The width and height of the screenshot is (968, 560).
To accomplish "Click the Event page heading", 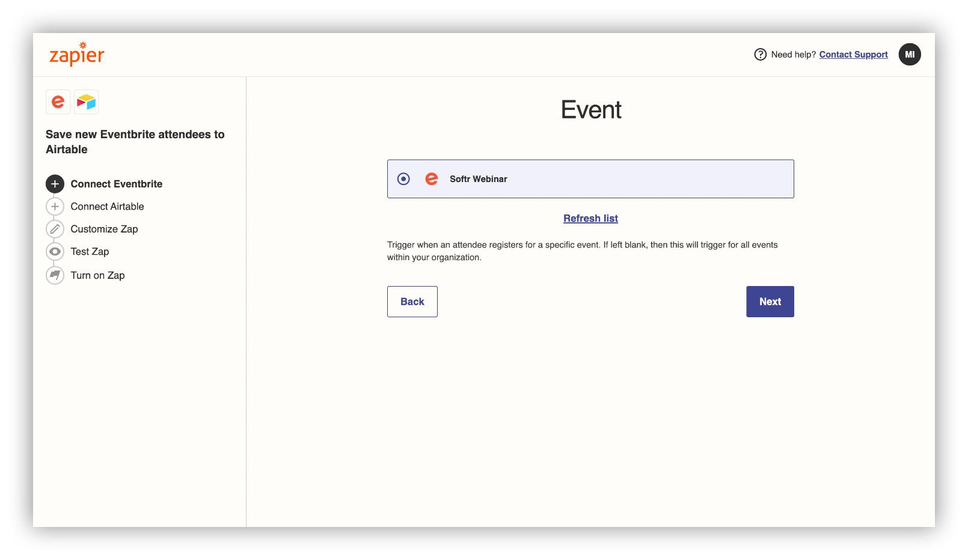I will (591, 110).
